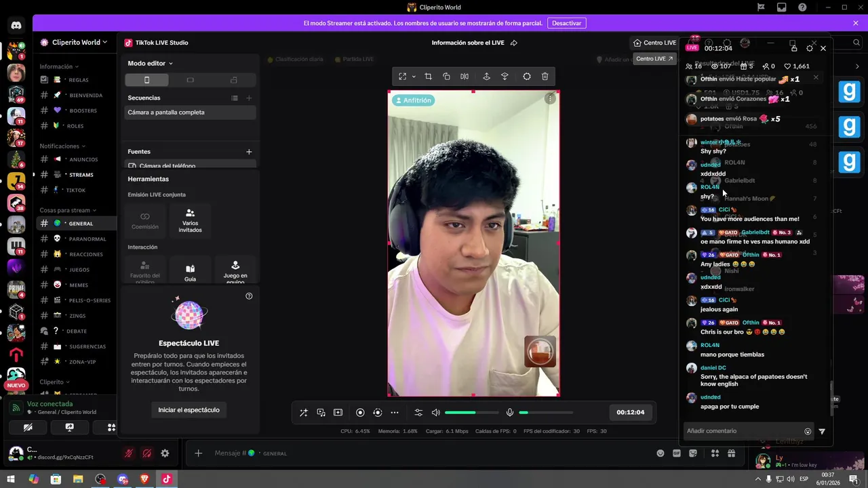Collapse the Notificaciones channel category
Screen dimensions: 868x488
(62, 146)
